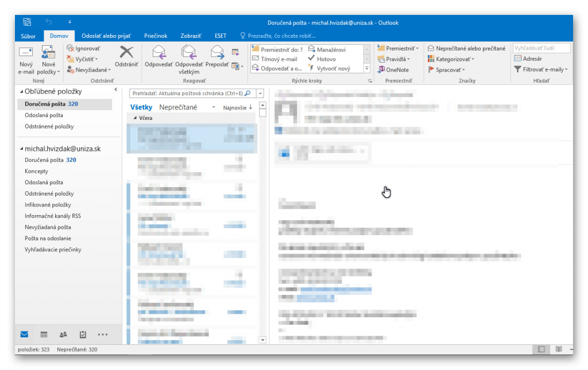
Task: Click the Vyhľadávať ľudí search field
Action: [541, 48]
